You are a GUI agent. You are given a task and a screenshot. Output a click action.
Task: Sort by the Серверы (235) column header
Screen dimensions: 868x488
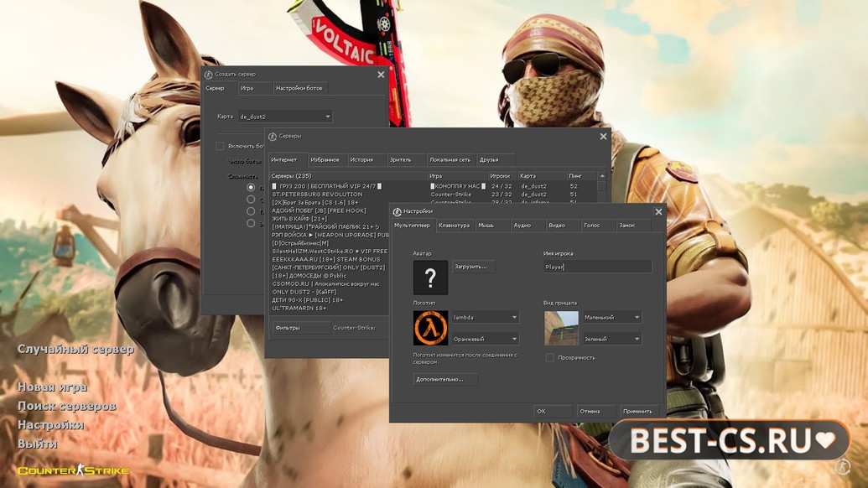point(348,176)
